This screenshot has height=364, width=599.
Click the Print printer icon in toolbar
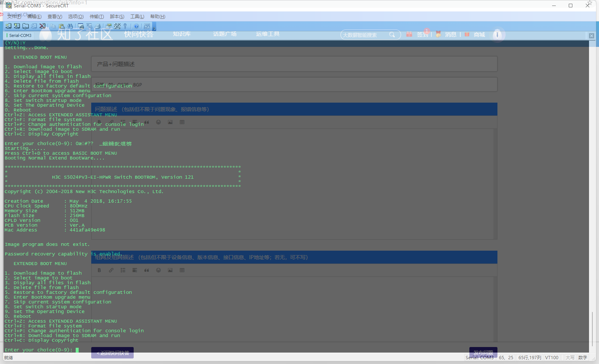(x=98, y=26)
